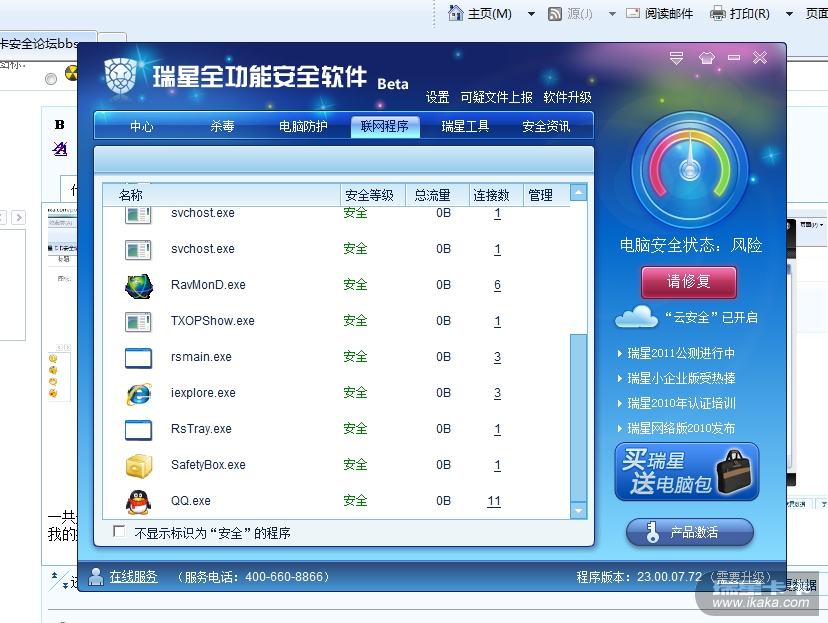Click the 买瑞星送电脑包 banner

687,472
